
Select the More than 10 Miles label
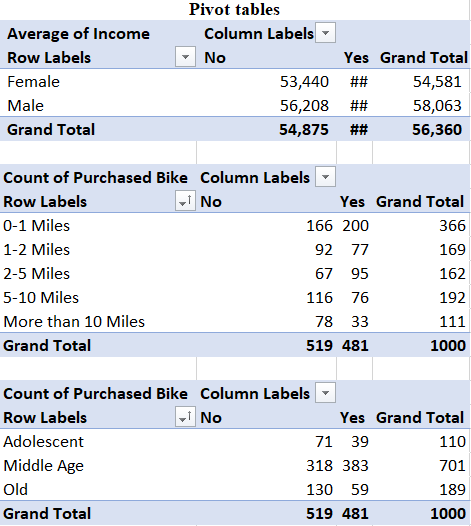pos(74,321)
